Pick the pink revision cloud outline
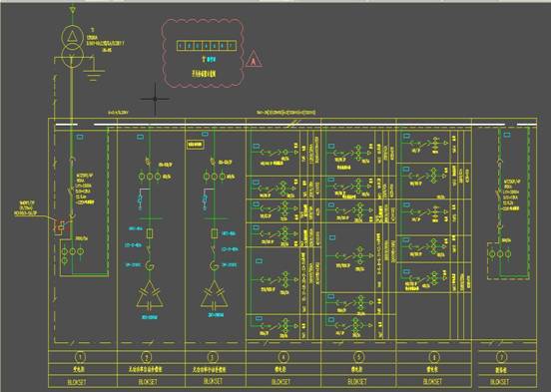This screenshot has height=392, width=551. (x=203, y=54)
